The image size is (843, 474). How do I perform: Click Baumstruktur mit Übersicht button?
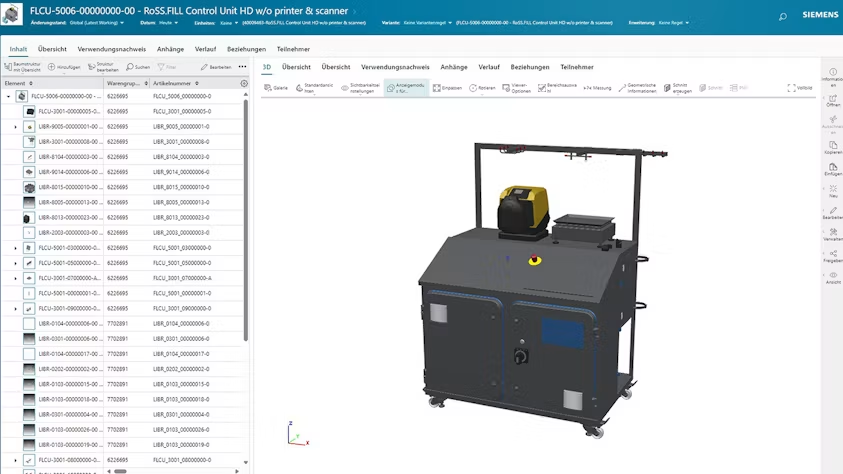pos(22,67)
